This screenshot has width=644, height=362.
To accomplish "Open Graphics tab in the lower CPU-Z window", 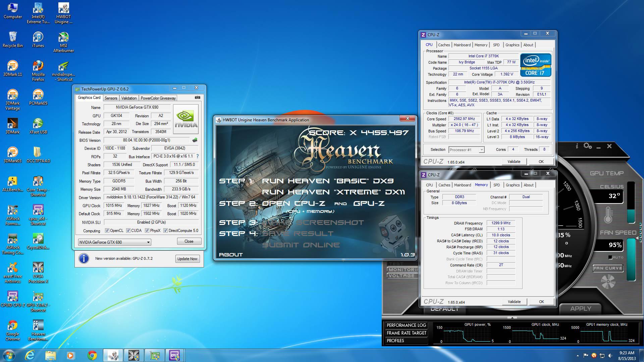I will (x=513, y=185).
